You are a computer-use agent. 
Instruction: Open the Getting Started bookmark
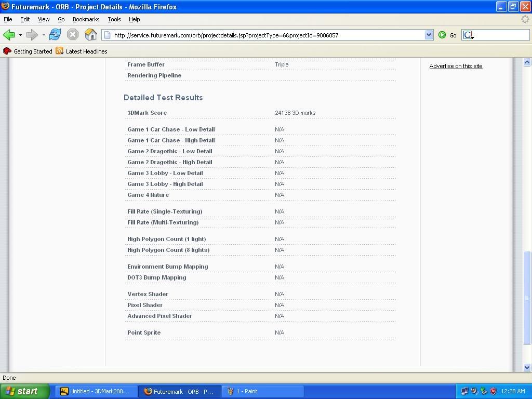[28, 51]
